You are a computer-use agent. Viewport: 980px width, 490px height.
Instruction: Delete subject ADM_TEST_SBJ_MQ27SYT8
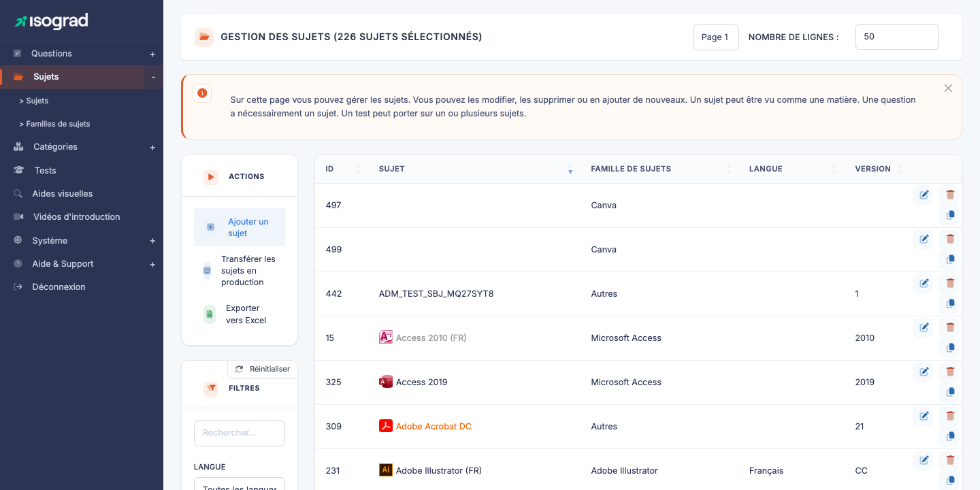click(950, 283)
